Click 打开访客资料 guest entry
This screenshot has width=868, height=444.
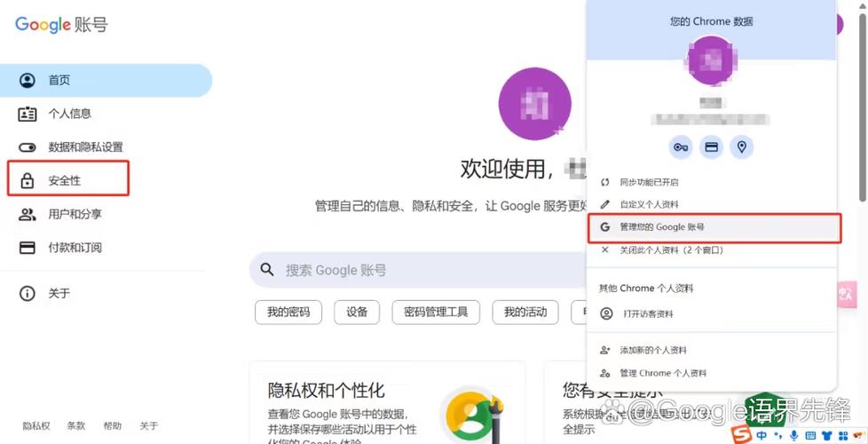[x=711, y=313]
